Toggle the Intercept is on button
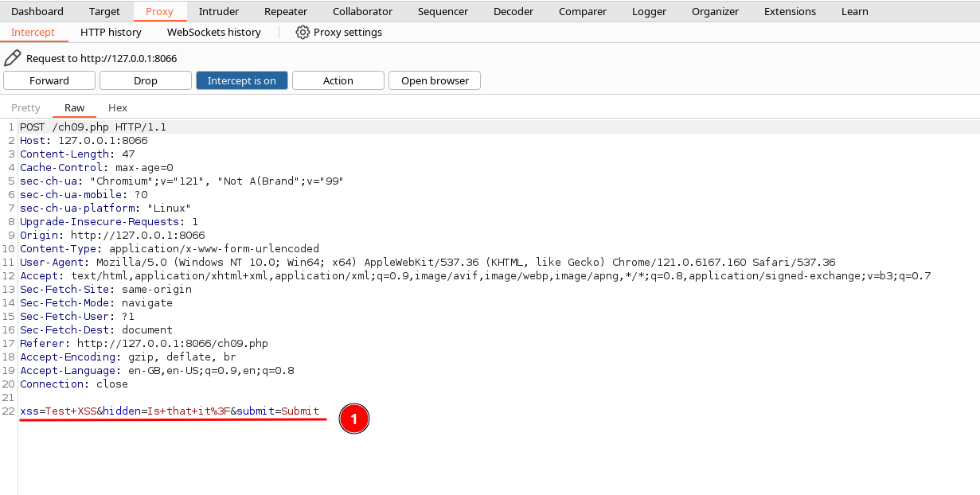Screen dimensions: 980x495 click(x=241, y=80)
